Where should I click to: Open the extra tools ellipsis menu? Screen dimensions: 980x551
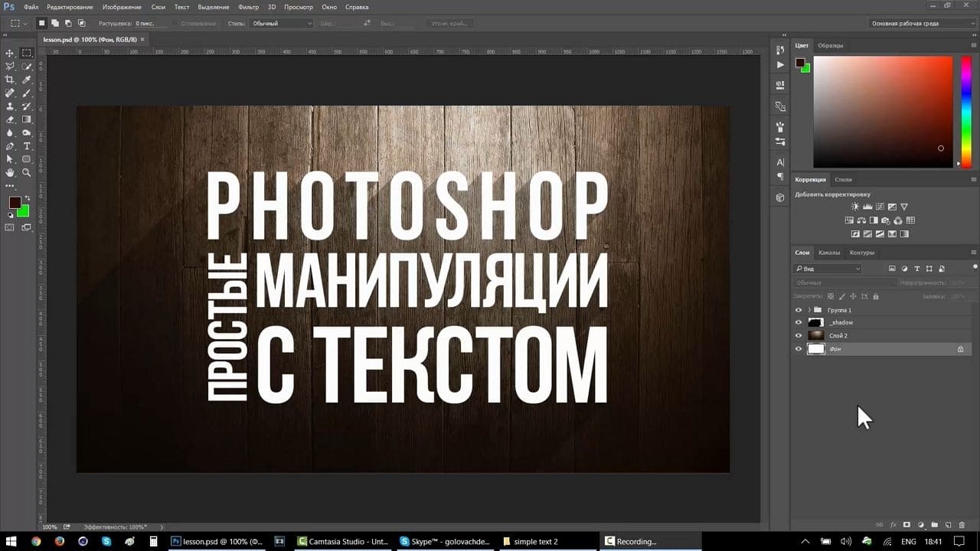(x=10, y=186)
